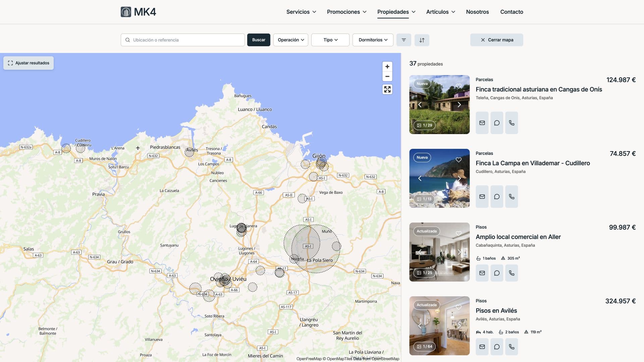
Task: Open Amplio local comercial en Aller title
Action: pos(518,237)
